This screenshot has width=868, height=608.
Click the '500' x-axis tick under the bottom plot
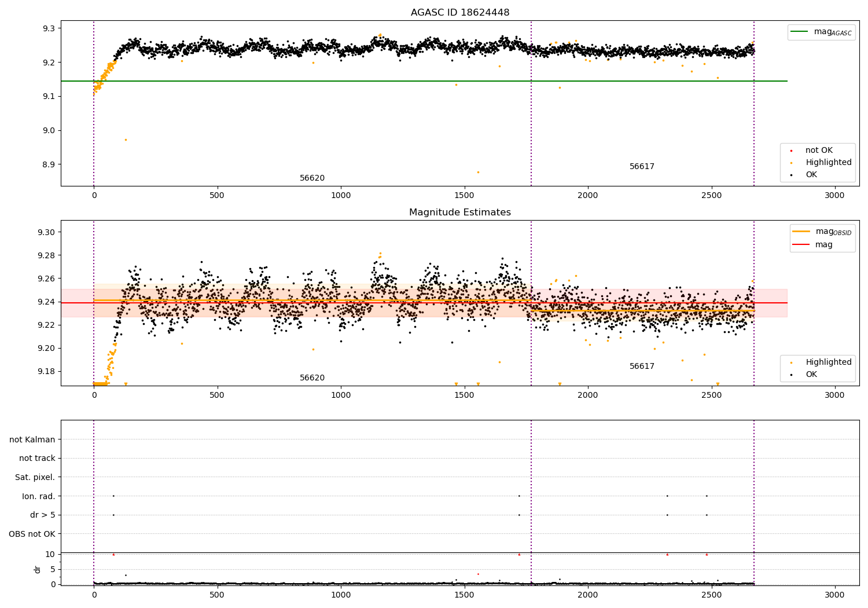[x=218, y=595]
